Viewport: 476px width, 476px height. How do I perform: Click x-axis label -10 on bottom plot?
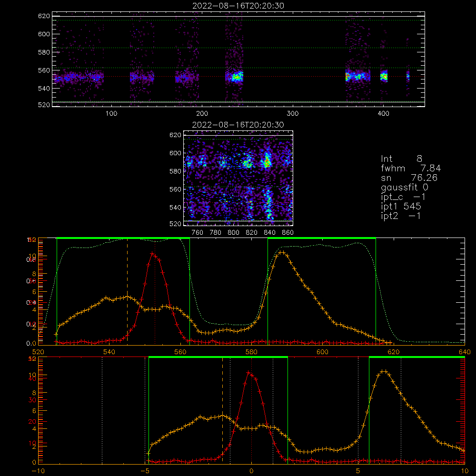(38, 471)
